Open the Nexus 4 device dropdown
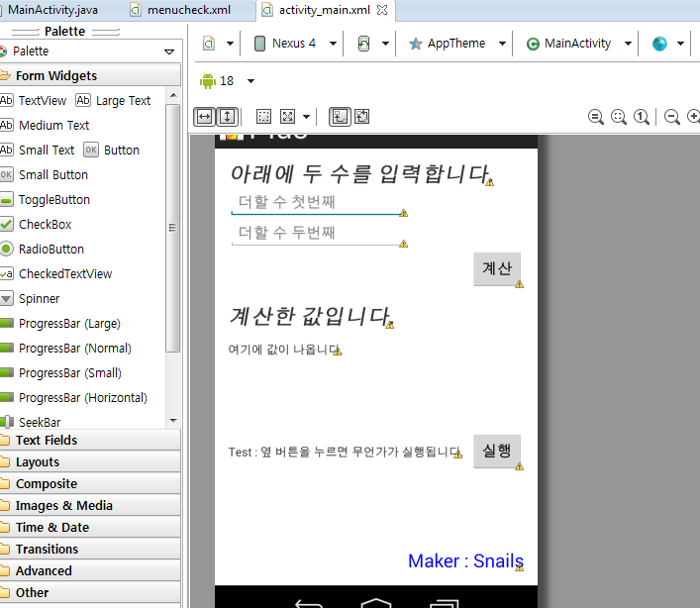The width and height of the screenshot is (700, 608). (x=295, y=44)
